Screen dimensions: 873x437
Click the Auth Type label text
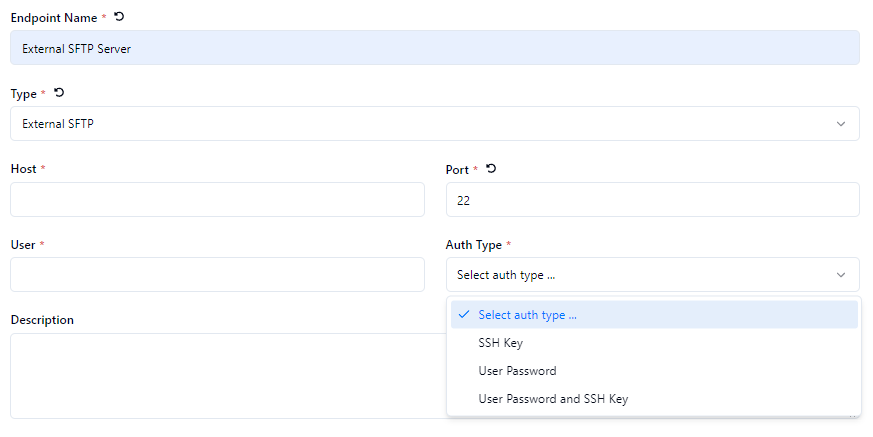click(x=473, y=245)
